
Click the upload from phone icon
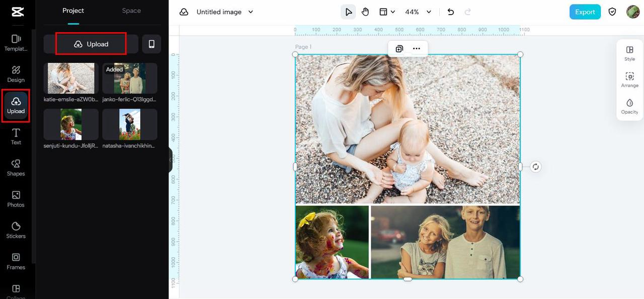point(151,44)
